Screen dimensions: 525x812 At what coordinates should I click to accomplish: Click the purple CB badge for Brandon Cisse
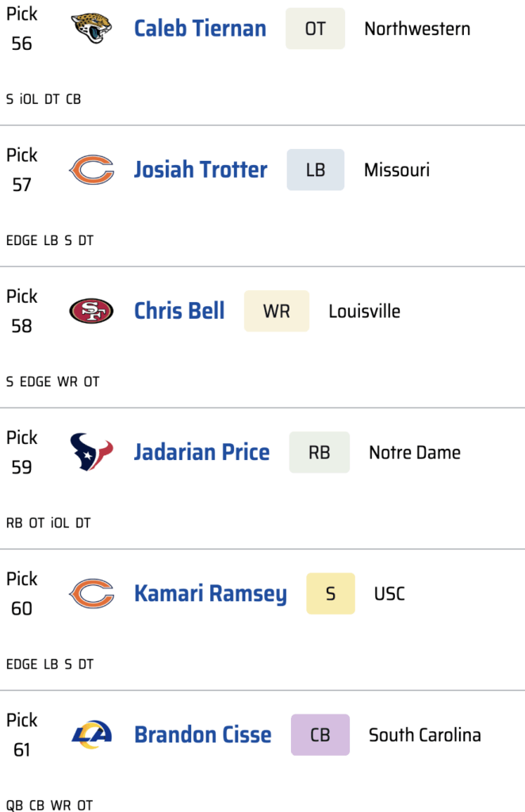320,734
